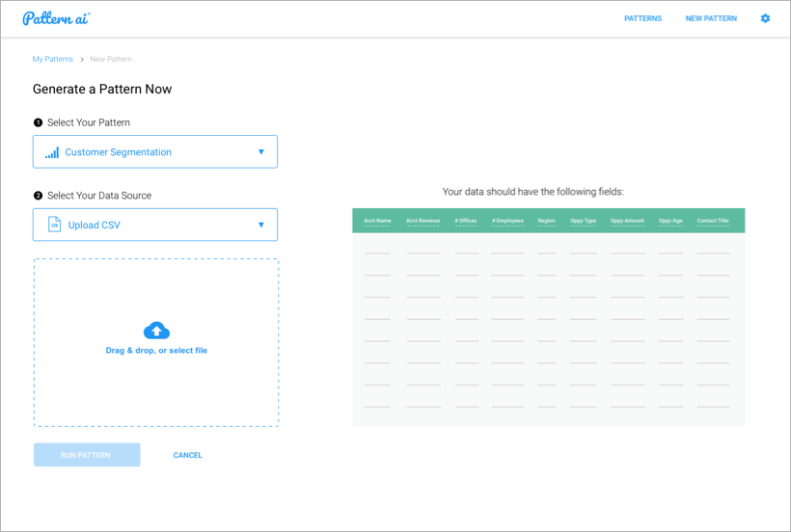Image resolution: width=791 pixels, height=532 pixels.
Task: Click the CANCEL link
Action: 187,455
